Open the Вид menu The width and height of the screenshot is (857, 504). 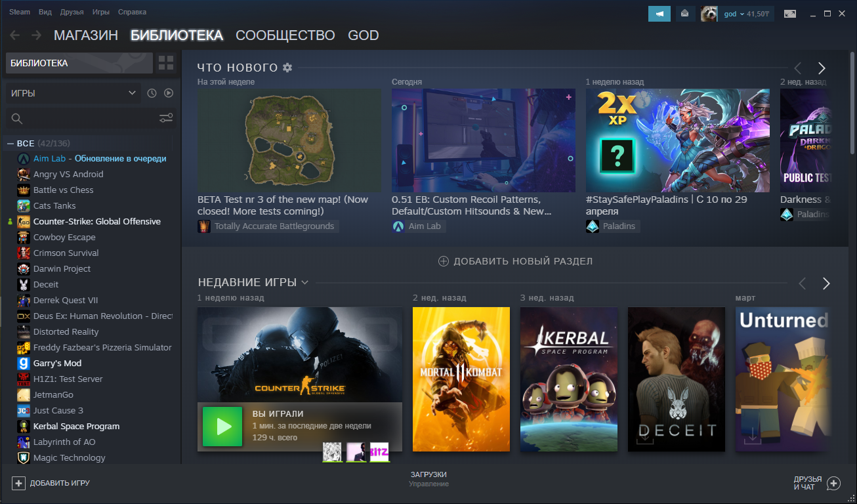click(x=45, y=12)
